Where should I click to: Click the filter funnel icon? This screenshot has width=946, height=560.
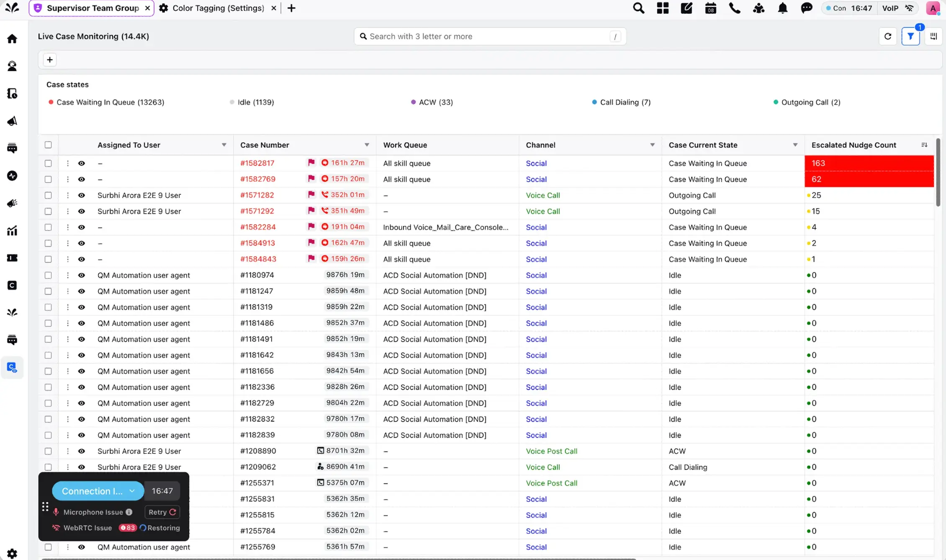[x=910, y=36]
